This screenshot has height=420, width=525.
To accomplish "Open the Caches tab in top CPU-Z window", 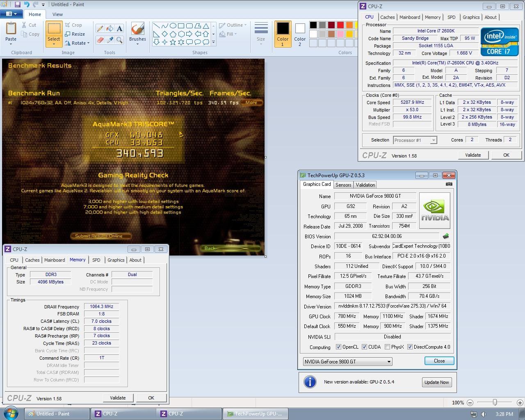I will (388, 17).
